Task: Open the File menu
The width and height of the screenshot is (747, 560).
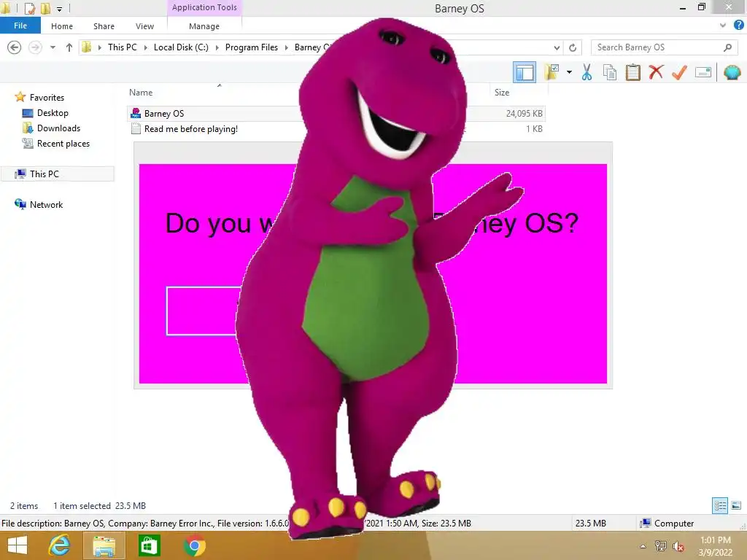Action: pos(20,26)
